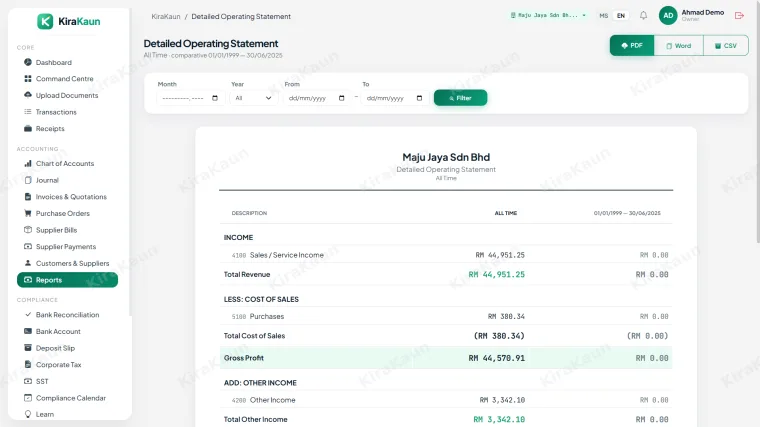Open calendar picker in Month field
The height and width of the screenshot is (427, 760).
[215, 98]
